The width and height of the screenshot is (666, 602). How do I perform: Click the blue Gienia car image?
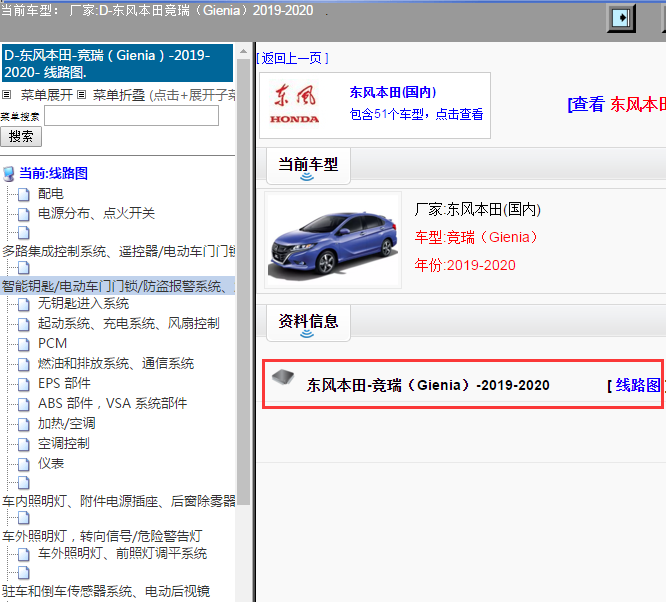333,241
